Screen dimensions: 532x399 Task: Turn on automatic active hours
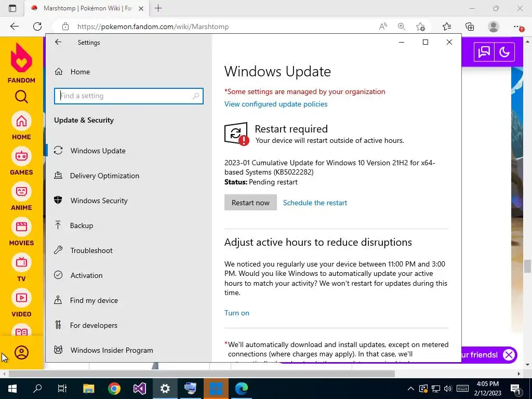(237, 313)
